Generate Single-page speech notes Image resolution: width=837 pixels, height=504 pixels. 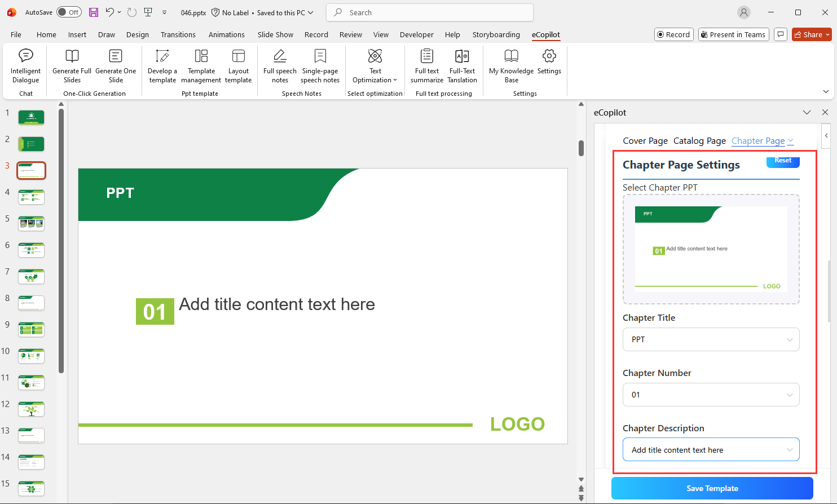click(320, 66)
